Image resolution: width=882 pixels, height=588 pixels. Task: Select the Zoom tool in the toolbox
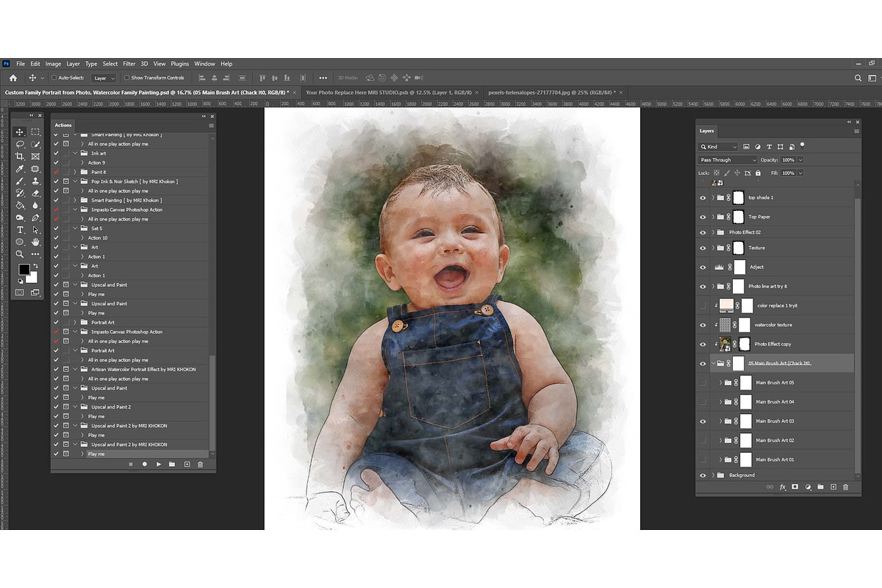point(20,254)
